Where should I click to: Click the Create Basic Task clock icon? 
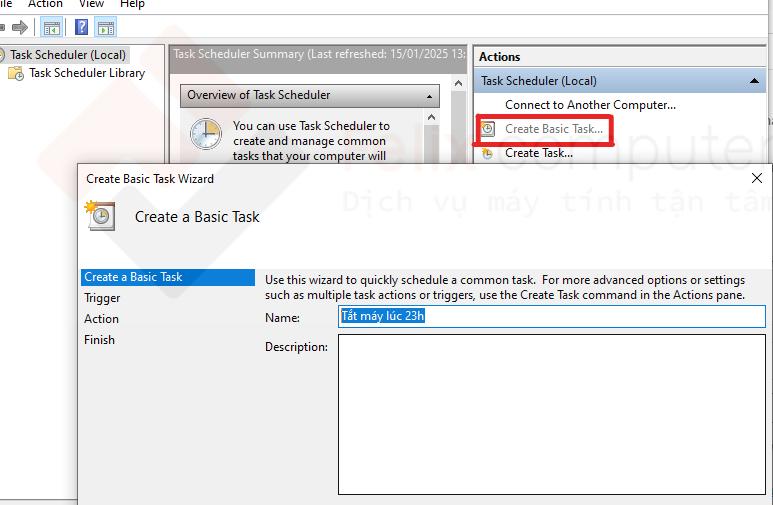pyautogui.click(x=487, y=129)
